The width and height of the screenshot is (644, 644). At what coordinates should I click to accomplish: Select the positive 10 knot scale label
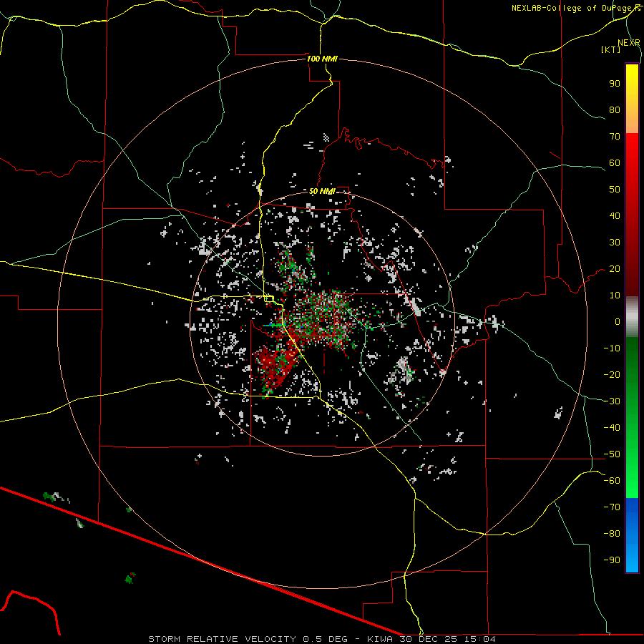615,296
